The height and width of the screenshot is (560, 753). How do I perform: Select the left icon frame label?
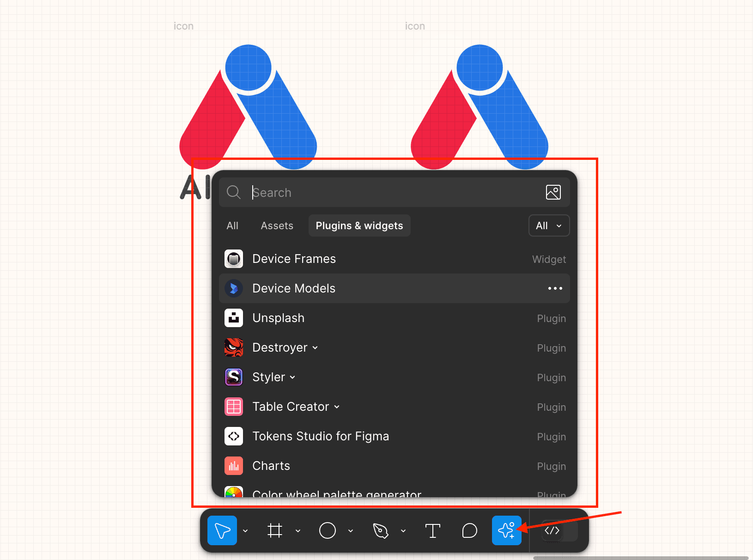(183, 26)
